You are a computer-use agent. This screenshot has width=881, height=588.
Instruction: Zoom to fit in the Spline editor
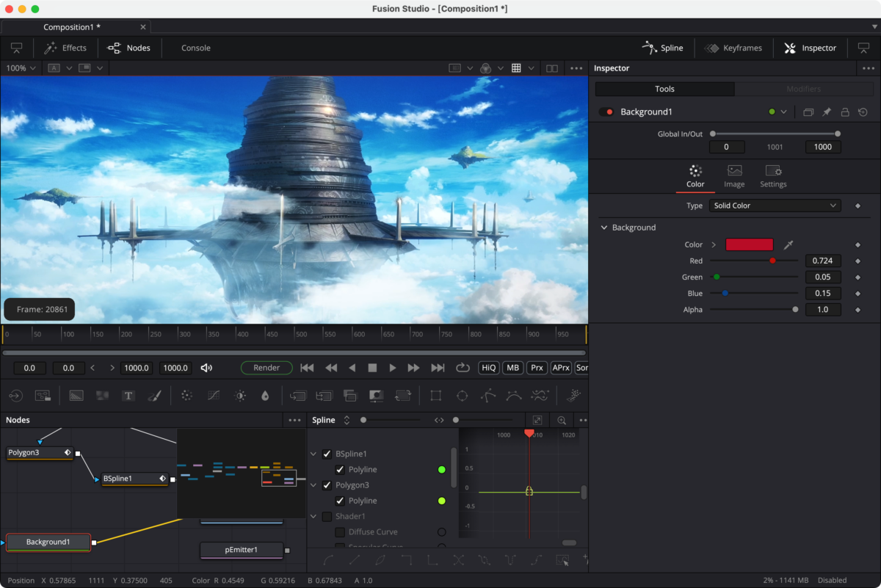click(537, 420)
